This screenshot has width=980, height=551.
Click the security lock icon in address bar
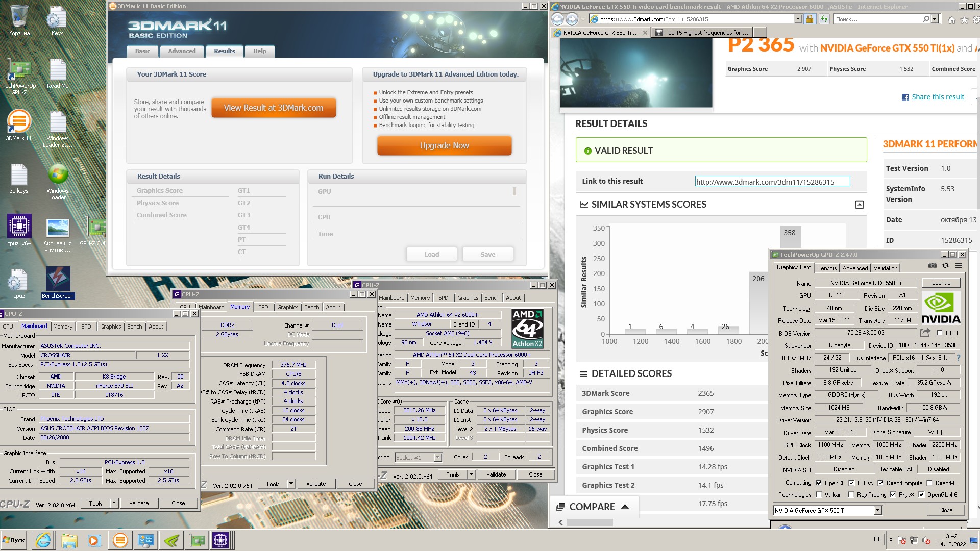(x=810, y=19)
